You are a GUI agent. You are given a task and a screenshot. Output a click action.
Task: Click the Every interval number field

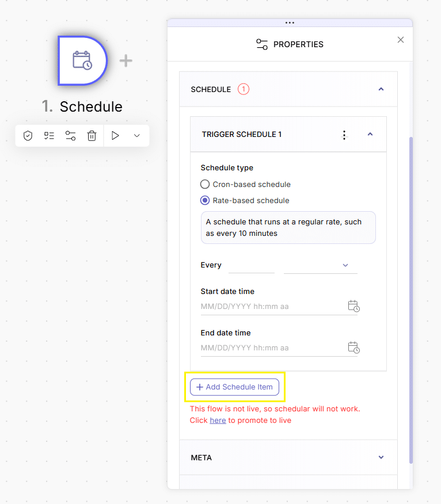click(x=251, y=266)
